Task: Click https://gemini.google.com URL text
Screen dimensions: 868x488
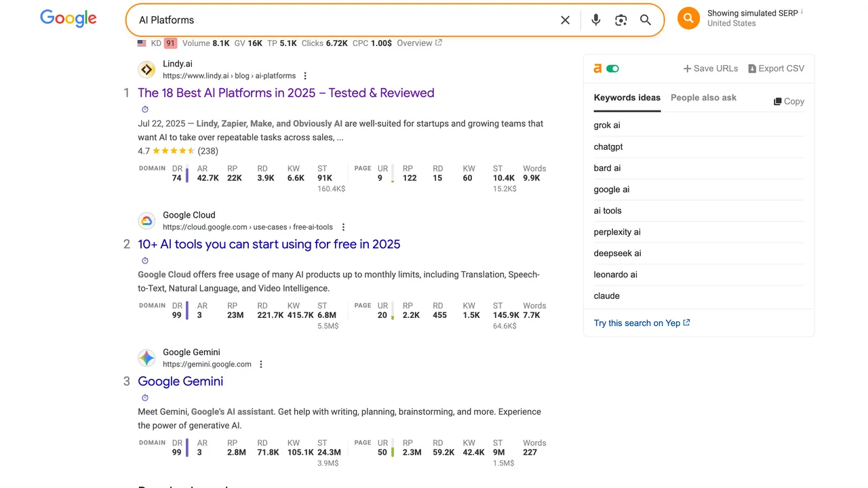Action: tap(207, 364)
